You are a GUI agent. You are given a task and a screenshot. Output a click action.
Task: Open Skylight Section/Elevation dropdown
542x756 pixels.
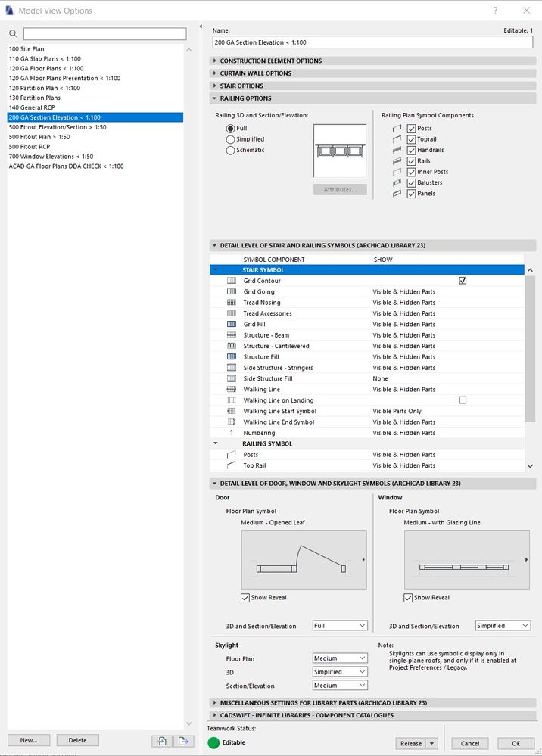point(340,685)
